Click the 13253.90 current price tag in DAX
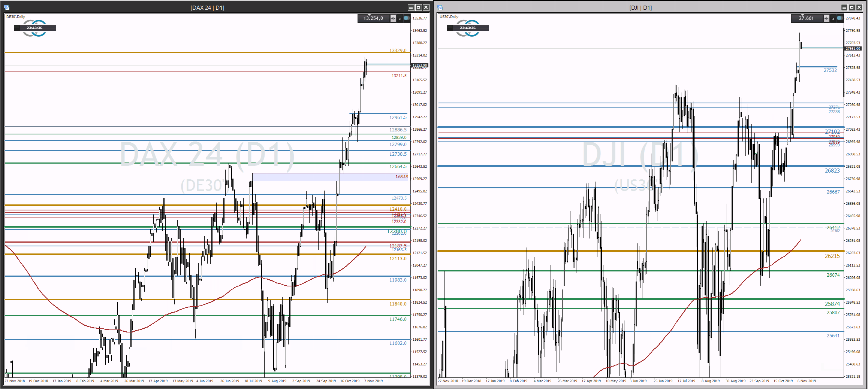The image size is (868, 389). click(x=420, y=66)
